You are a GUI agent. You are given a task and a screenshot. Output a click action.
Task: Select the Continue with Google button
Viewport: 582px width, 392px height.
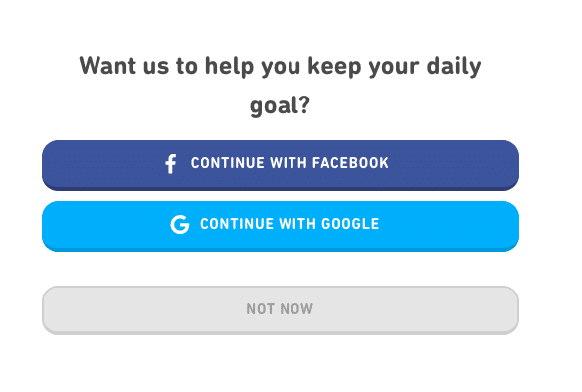(x=281, y=226)
